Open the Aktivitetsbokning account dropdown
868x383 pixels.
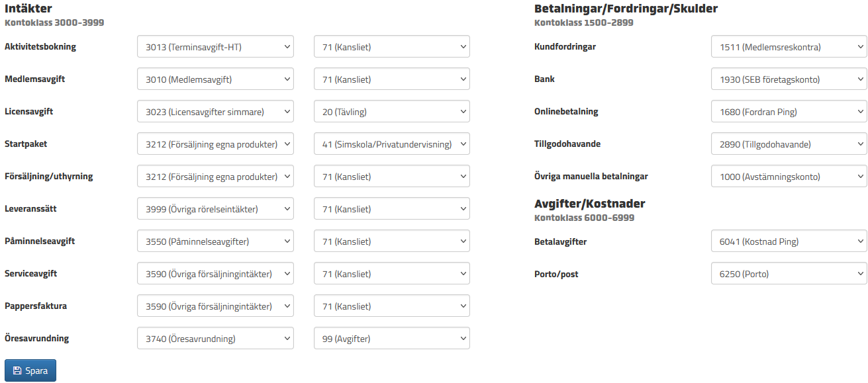coord(215,47)
